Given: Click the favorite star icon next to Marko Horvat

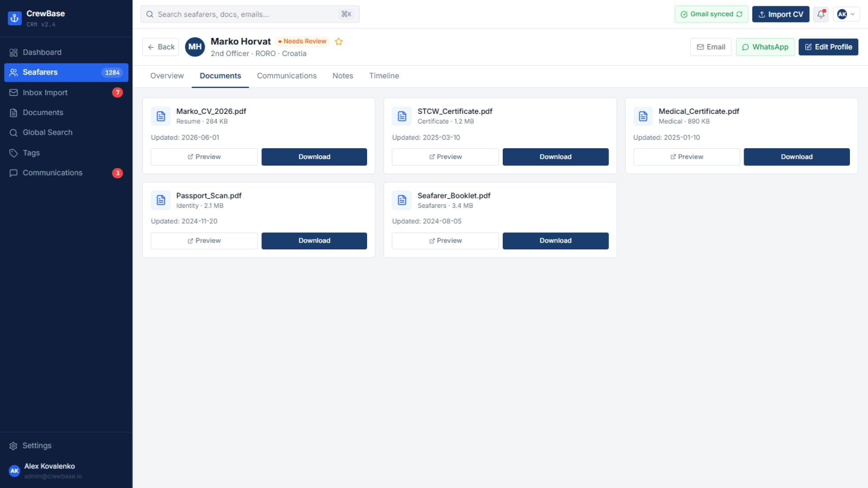Looking at the screenshot, I should pyautogui.click(x=339, y=42).
